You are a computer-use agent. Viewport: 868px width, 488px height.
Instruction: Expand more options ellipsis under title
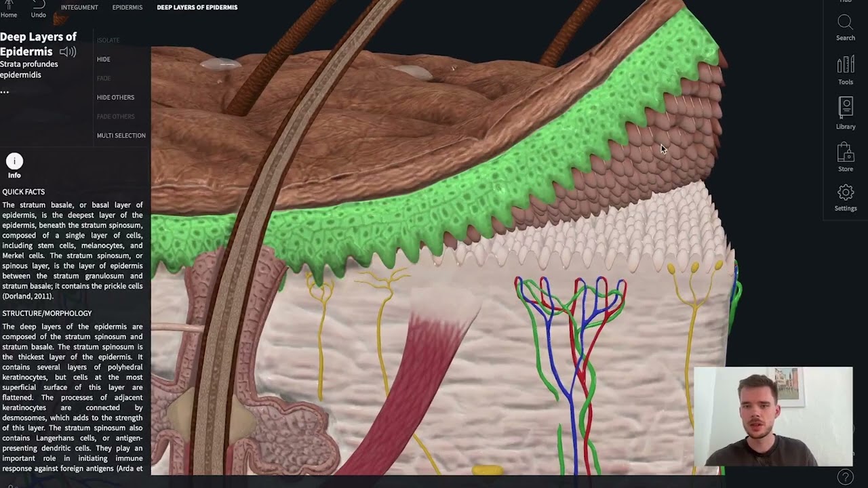(x=5, y=91)
